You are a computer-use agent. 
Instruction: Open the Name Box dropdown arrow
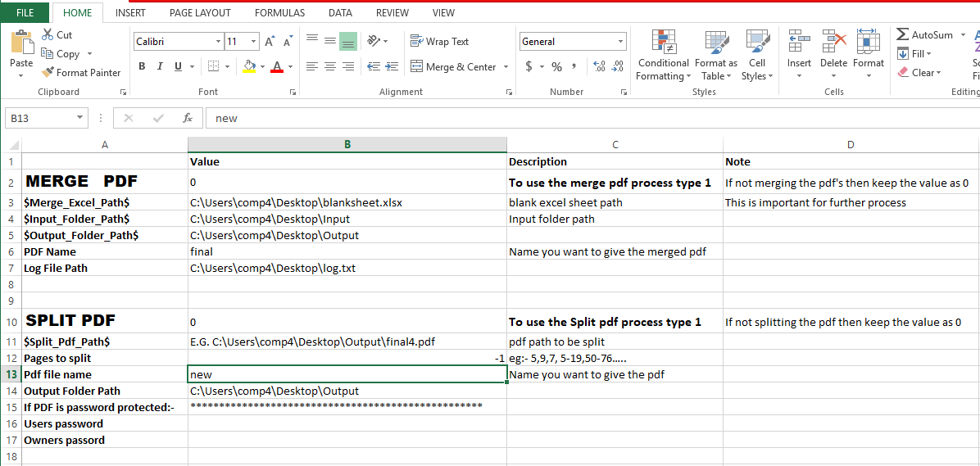(x=79, y=118)
